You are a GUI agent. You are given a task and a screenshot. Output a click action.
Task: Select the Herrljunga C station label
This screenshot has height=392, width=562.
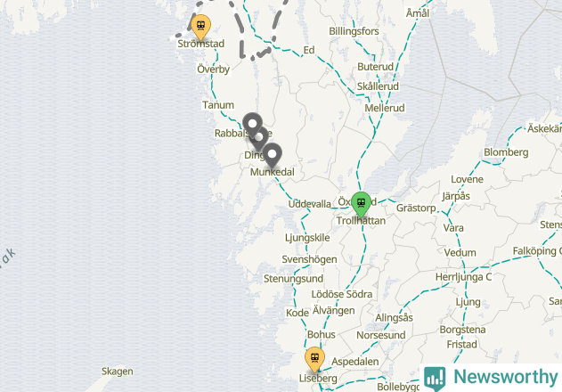[x=463, y=277]
